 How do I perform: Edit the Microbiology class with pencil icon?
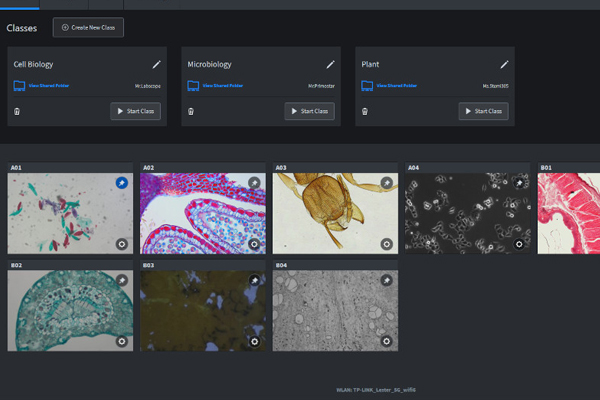coord(330,64)
